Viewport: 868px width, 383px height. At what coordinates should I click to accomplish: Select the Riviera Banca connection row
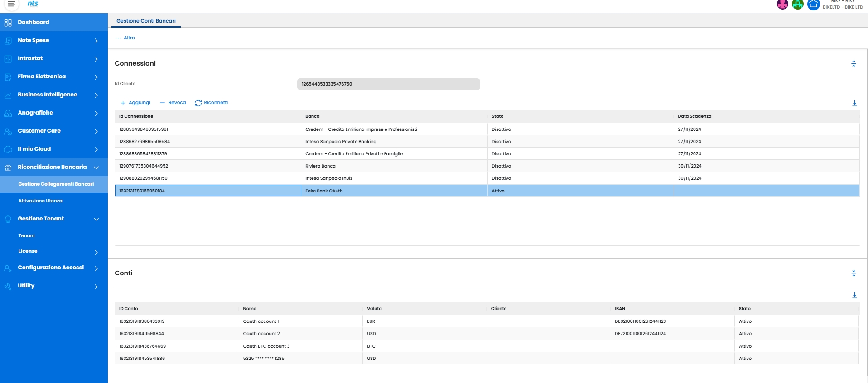tap(320, 166)
